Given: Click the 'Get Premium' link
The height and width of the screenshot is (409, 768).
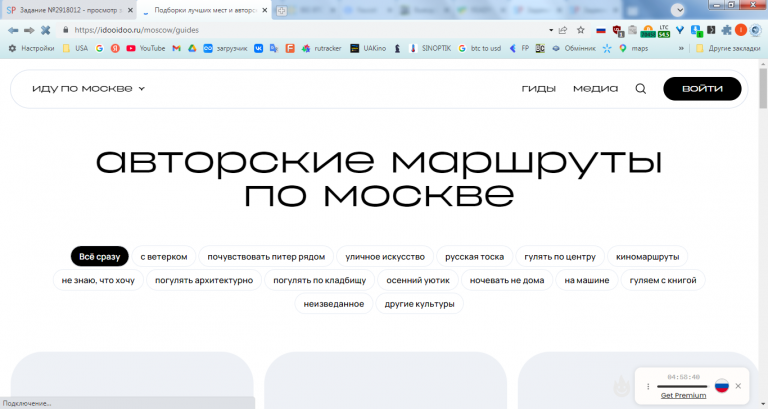Looking at the screenshot, I should (x=683, y=395).
